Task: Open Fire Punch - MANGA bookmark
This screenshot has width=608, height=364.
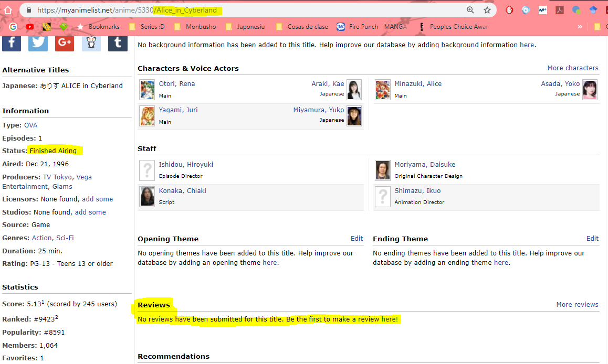Action: coord(372,27)
